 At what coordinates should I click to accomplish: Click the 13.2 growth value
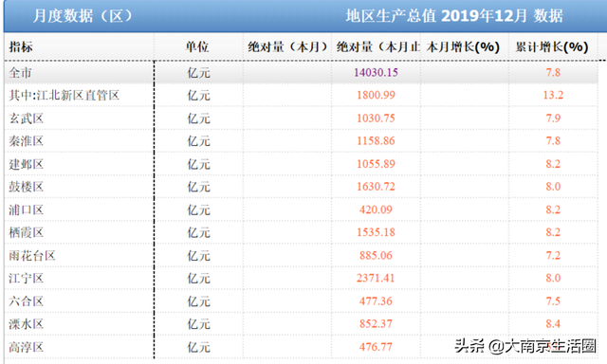[553, 95]
